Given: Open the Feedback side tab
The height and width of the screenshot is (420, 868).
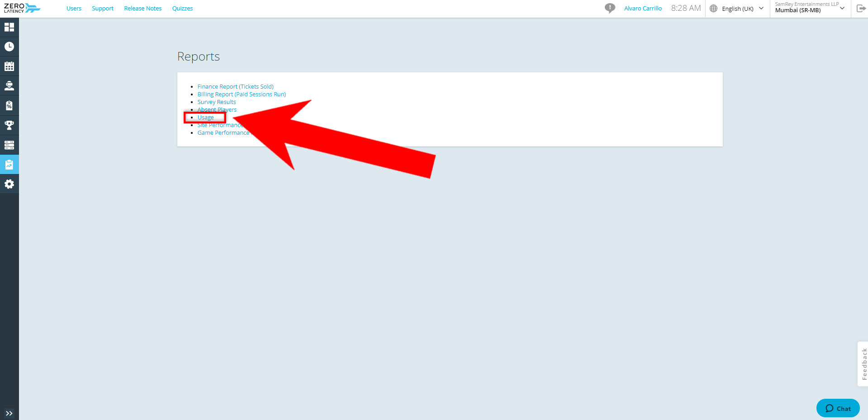Looking at the screenshot, I should click(x=863, y=364).
